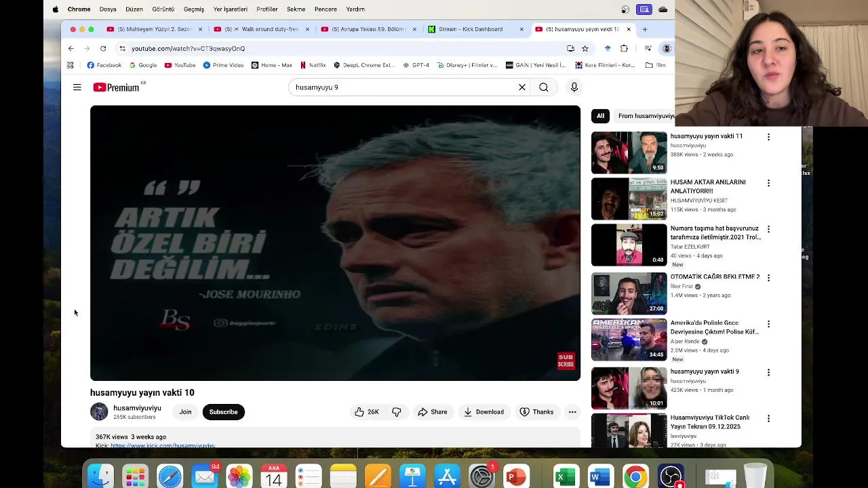Open Mail from the Dock
The width and height of the screenshot is (868, 488).
click(x=204, y=476)
